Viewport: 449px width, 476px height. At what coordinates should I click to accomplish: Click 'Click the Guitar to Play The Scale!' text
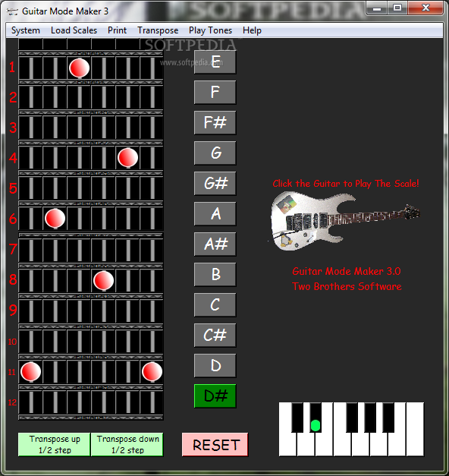pyautogui.click(x=346, y=184)
